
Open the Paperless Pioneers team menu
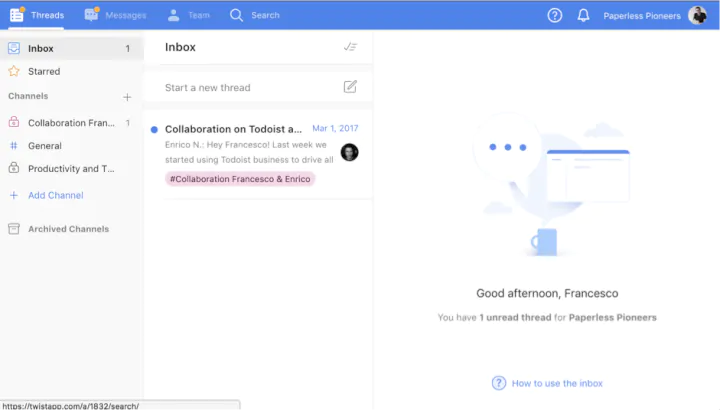click(642, 16)
